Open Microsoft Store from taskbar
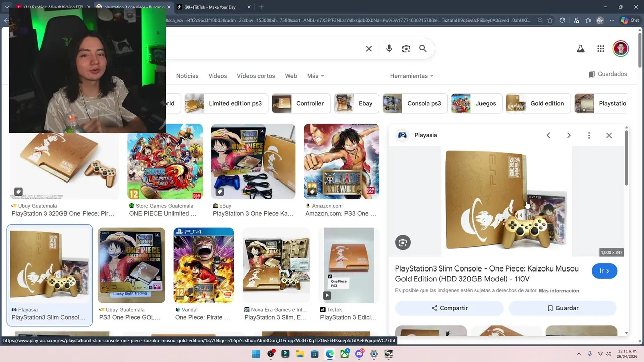644x362 pixels. 314,354
